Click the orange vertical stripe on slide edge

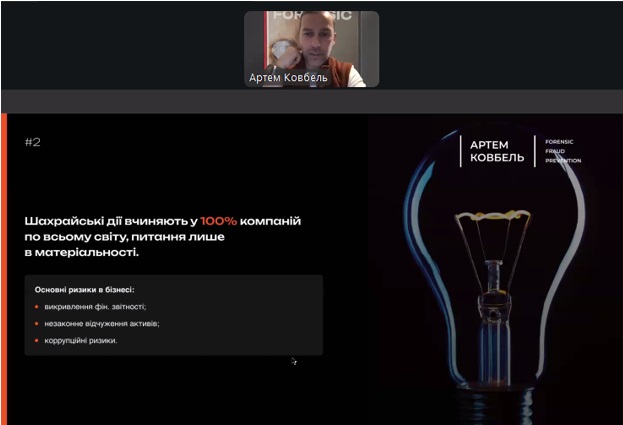click(x=4, y=269)
